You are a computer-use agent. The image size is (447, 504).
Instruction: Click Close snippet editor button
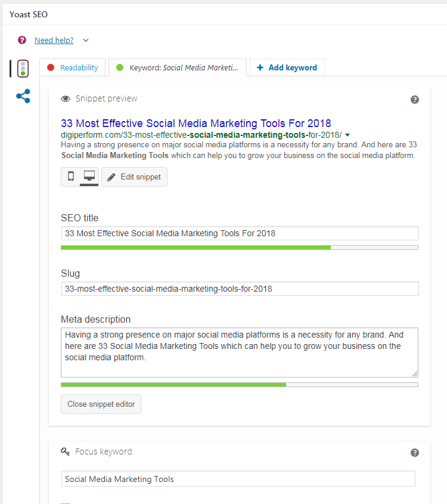tap(101, 404)
